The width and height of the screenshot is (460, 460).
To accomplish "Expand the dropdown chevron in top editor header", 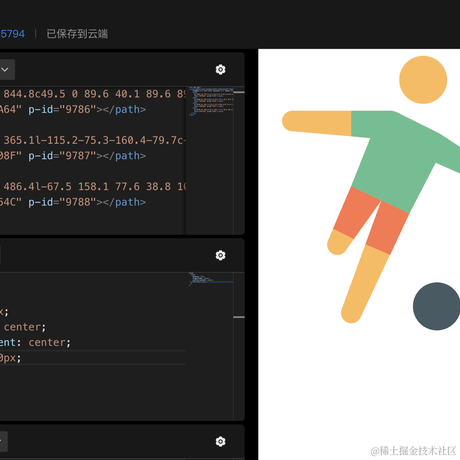I will [x=5, y=70].
